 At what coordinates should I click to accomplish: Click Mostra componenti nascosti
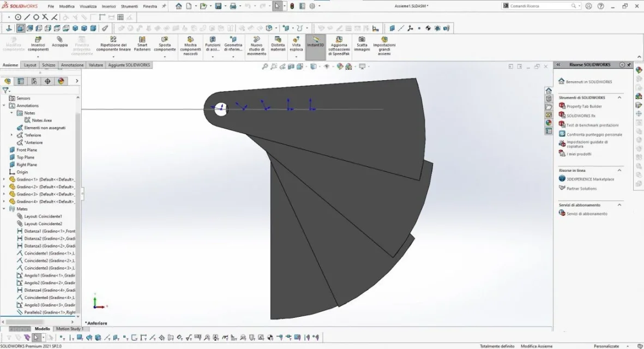coord(190,46)
